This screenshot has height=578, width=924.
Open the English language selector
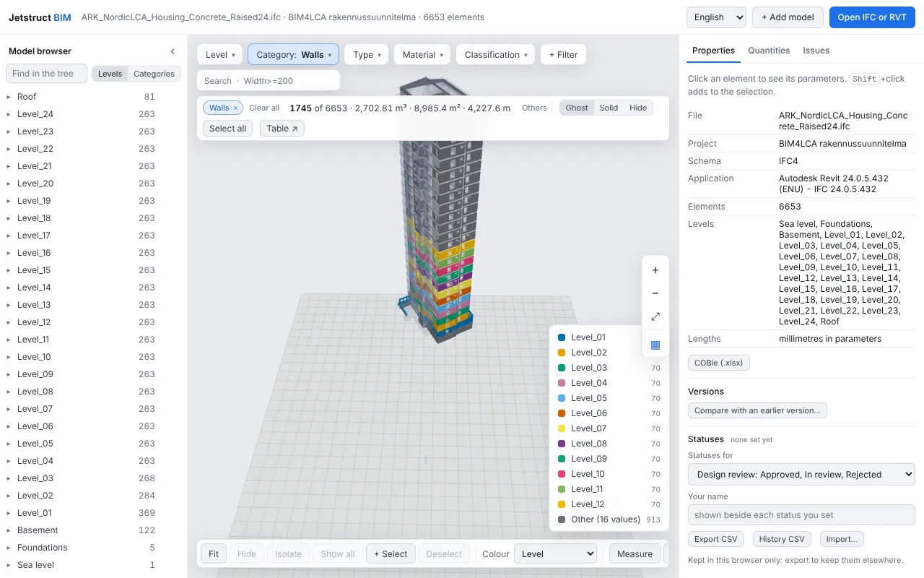tap(716, 17)
